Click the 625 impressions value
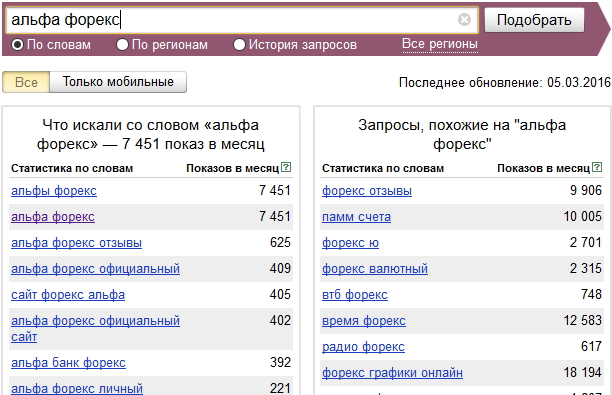 coord(280,242)
